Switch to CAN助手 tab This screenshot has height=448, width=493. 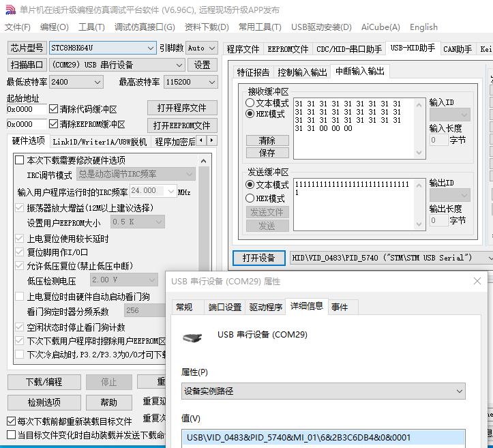tap(458, 49)
